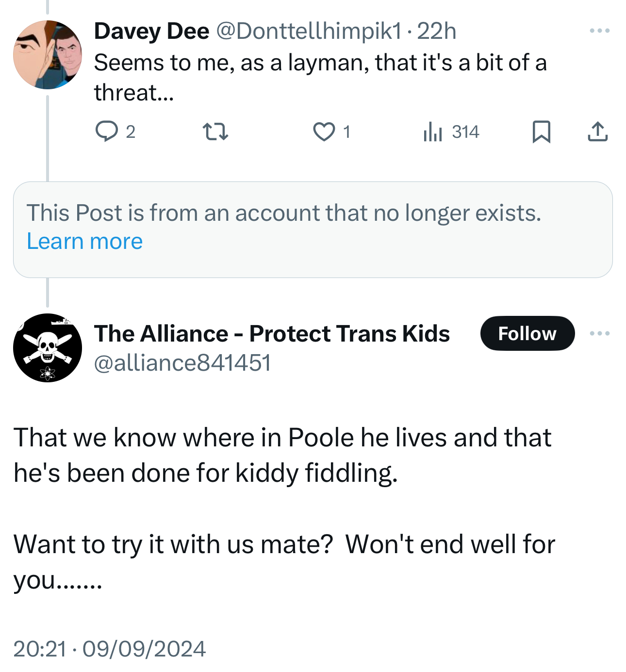Click the @Donttellhimpik1 handle
The width and height of the screenshot is (626, 672).
pos(309,31)
